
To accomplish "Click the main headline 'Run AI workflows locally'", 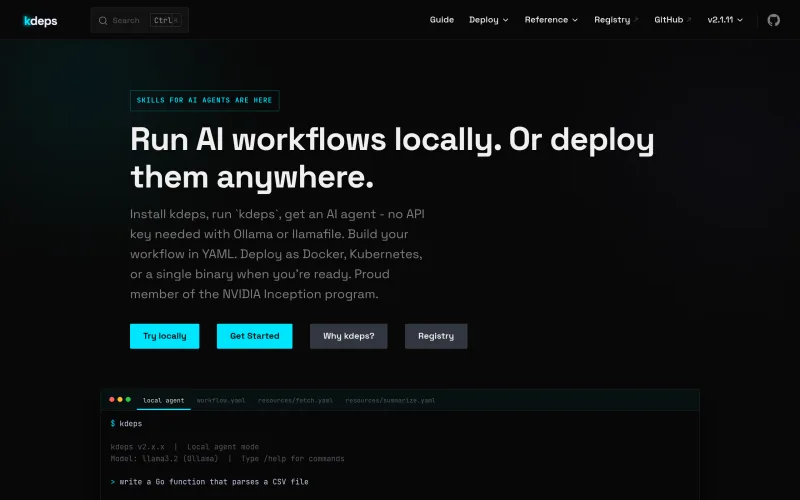I will pyautogui.click(x=392, y=158).
